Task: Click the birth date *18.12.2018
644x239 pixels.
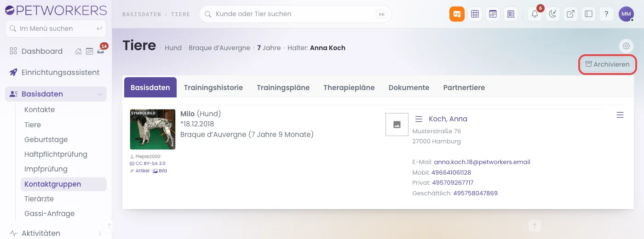Action: (197, 124)
